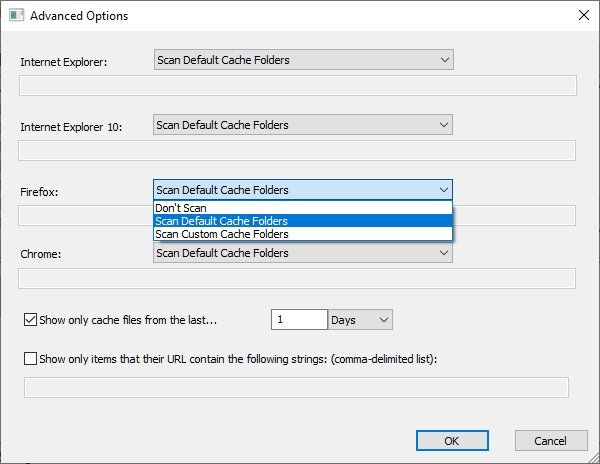
Task: Enable 'Show only items that their URL contain' checkbox
Action: [x=29, y=358]
